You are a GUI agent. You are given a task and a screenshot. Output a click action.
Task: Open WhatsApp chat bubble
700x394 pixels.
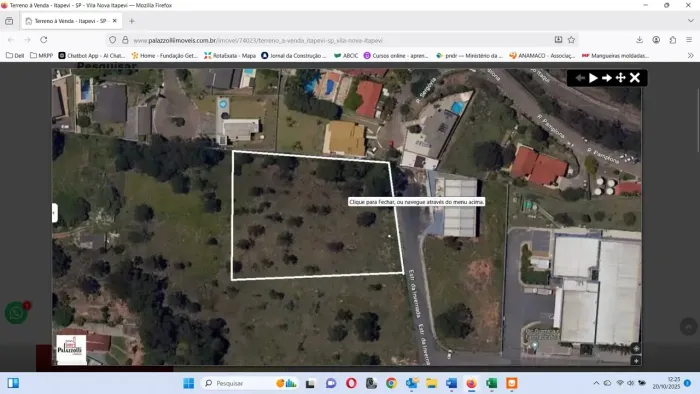[17, 313]
